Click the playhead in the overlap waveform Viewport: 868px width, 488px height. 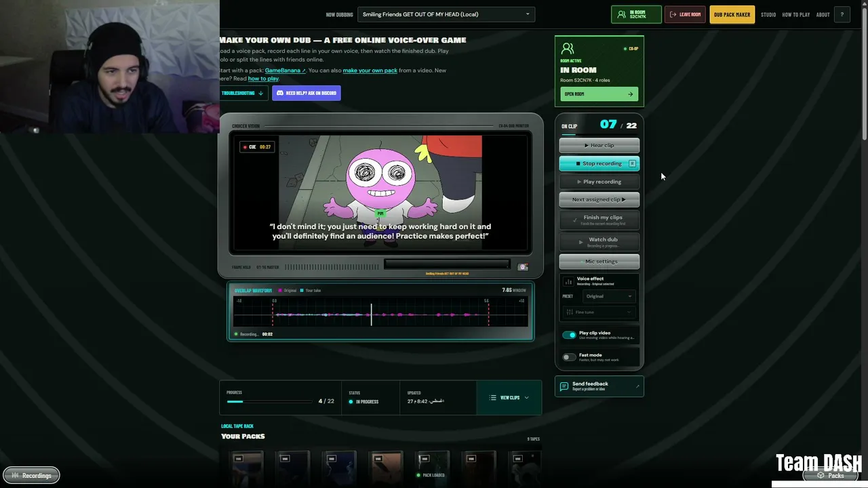371,314
